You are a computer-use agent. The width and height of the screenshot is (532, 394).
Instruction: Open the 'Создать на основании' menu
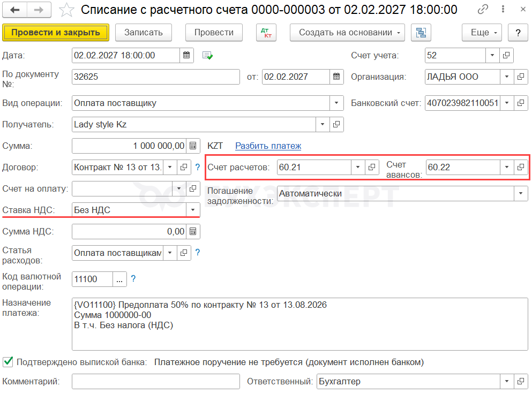[x=347, y=33]
